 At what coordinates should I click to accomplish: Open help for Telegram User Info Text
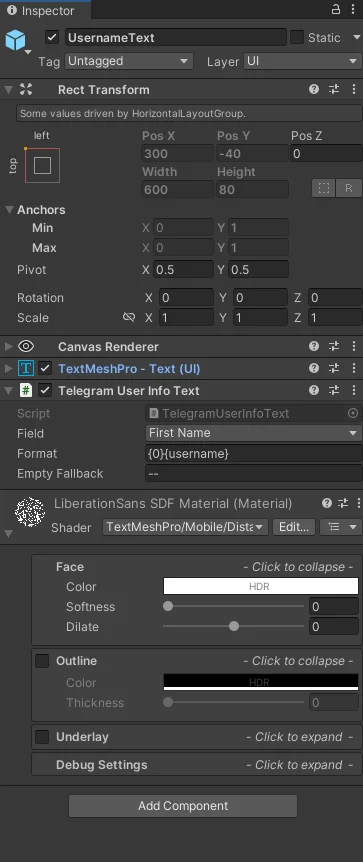click(x=314, y=390)
